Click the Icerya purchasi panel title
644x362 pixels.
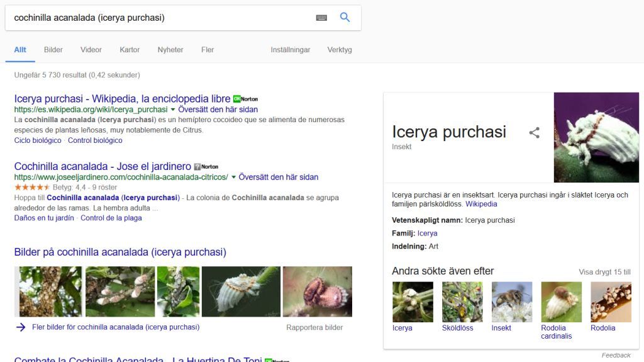click(x=449, y=132)
